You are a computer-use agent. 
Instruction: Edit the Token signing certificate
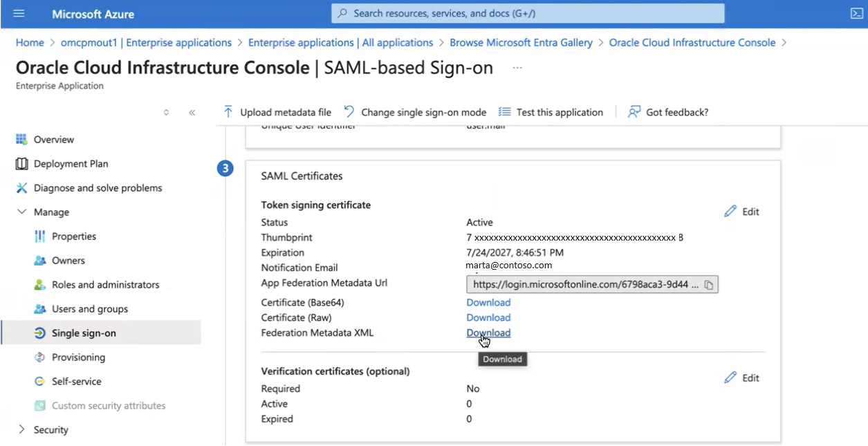pos(741,211)
